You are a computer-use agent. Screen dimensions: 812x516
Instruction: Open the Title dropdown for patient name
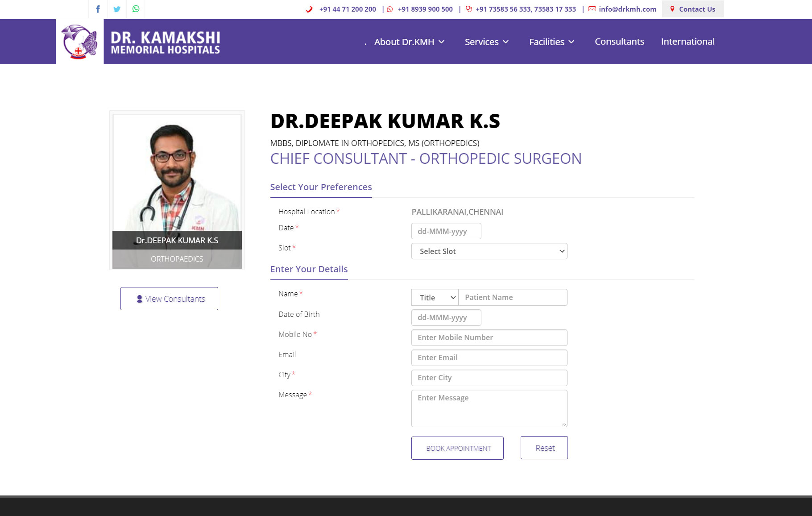coord(435,298)
